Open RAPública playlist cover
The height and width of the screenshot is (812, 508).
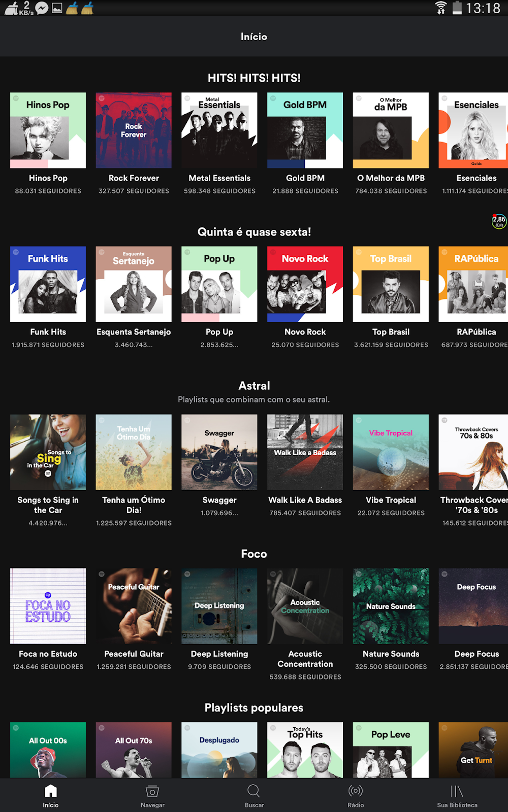[473, 284]
